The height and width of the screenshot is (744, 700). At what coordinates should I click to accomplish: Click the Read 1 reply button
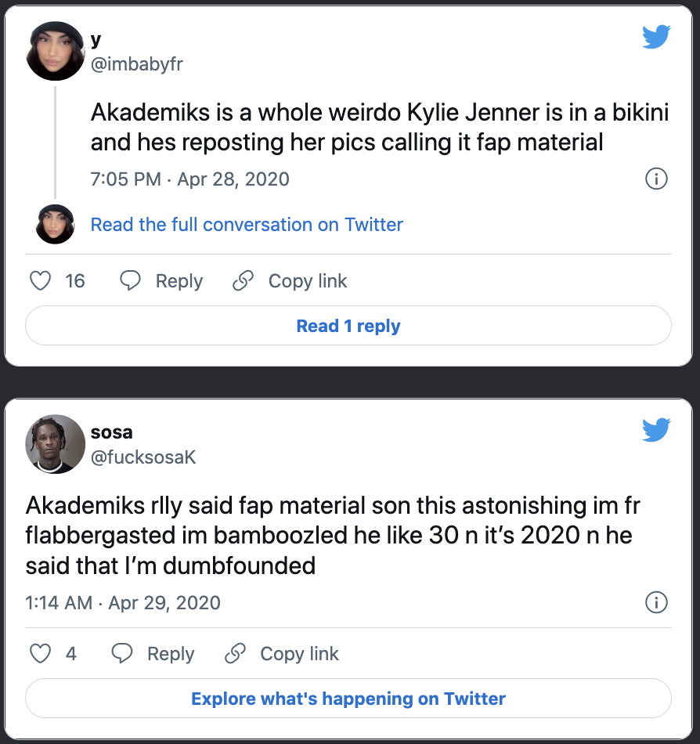pyautogui.click(x=348, y=326)
